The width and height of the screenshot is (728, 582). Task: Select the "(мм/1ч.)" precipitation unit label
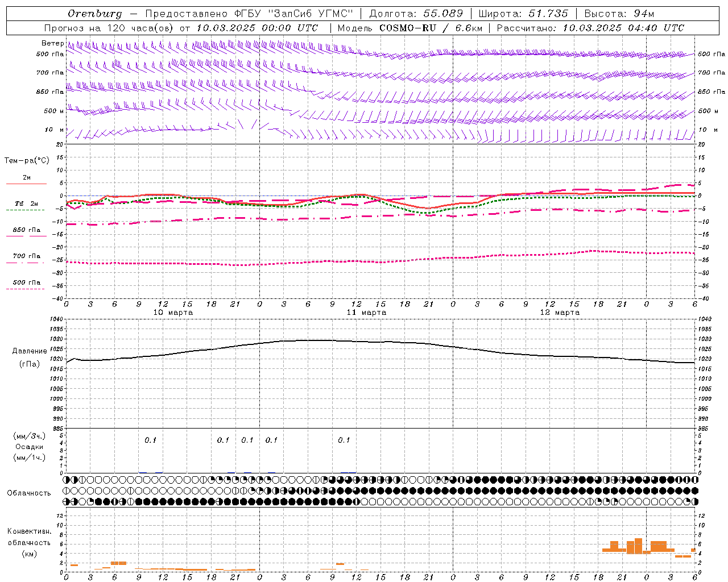[x=30, y=458]
